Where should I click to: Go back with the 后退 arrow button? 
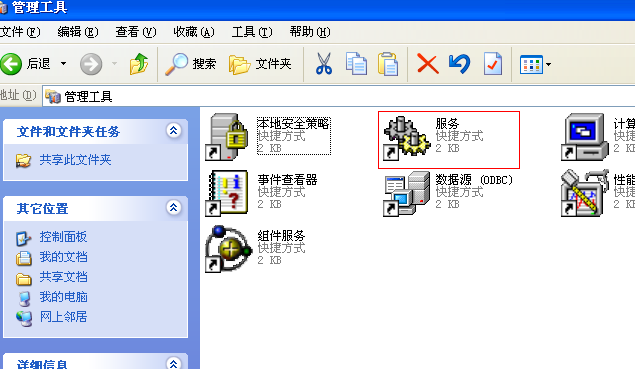tap(11, 64)
